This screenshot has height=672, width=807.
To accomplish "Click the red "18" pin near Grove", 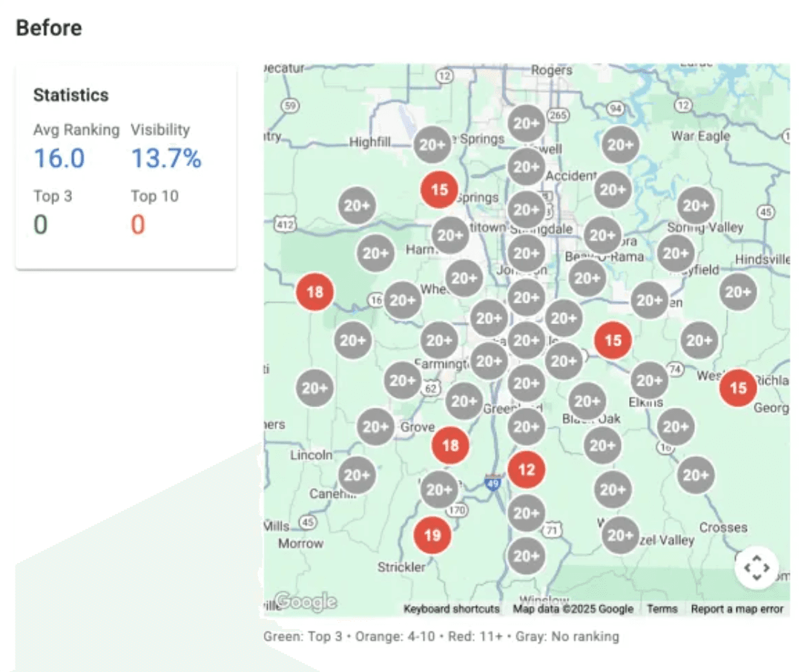I will [x=450, y=446].
